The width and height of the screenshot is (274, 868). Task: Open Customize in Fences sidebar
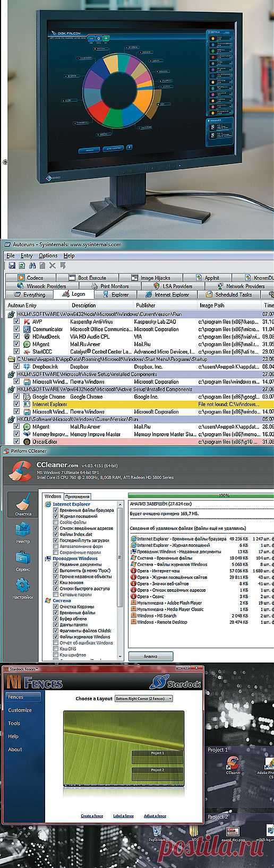pyautogui.click(x=20, y=710)
